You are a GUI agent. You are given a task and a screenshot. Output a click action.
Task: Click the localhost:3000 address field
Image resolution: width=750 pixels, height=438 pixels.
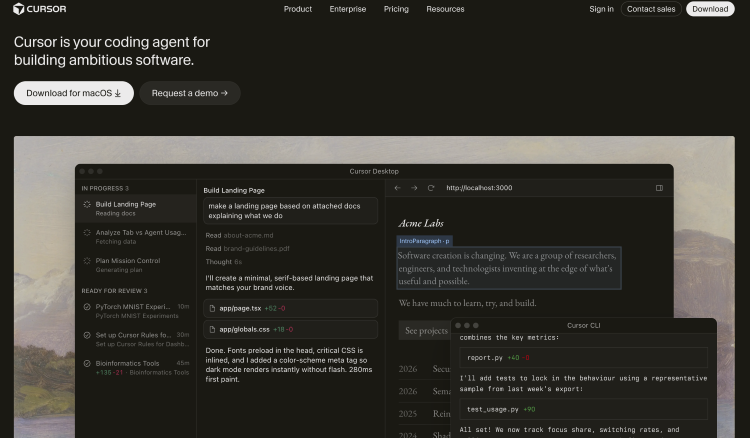(x=479, y=188)
